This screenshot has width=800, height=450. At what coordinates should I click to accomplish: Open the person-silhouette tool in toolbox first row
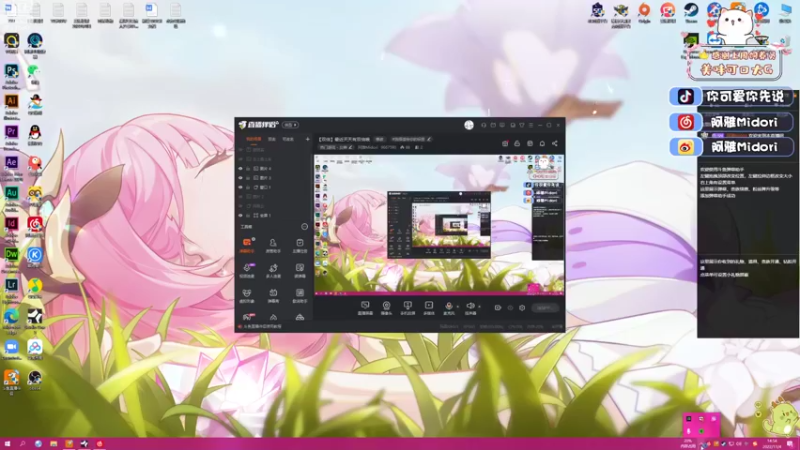[x=273, y=245]
